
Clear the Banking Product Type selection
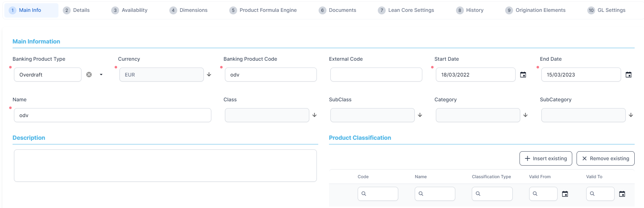coord(89,75)
